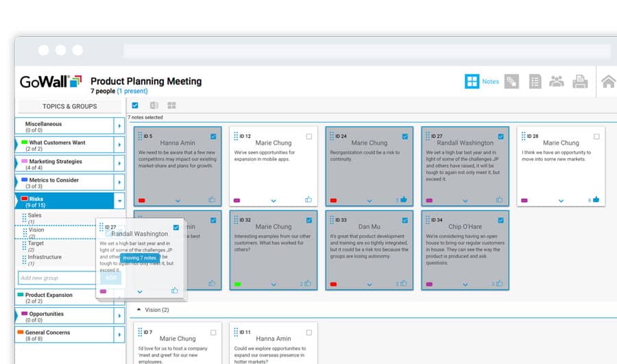This screenshot has height=364, width=617.
Task: Click the Add new group field
Action: tap(58, 278)
